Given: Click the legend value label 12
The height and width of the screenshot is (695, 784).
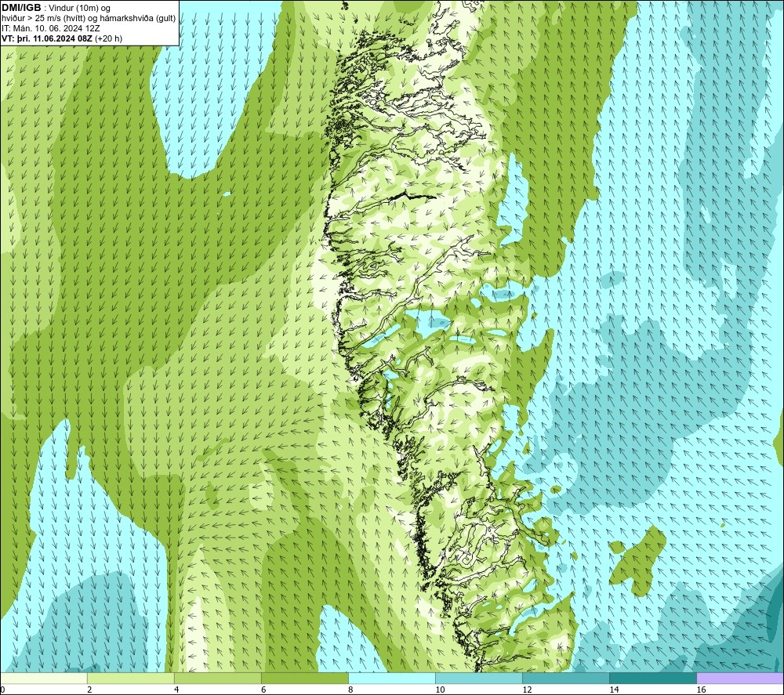Looking at the screenshot, I should pos(527,690).
